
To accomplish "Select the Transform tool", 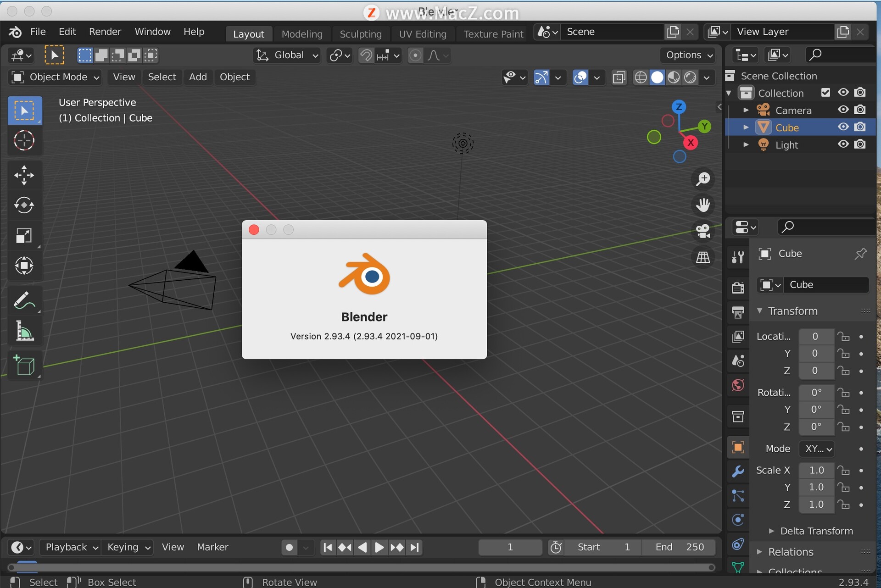I will 24,266.
